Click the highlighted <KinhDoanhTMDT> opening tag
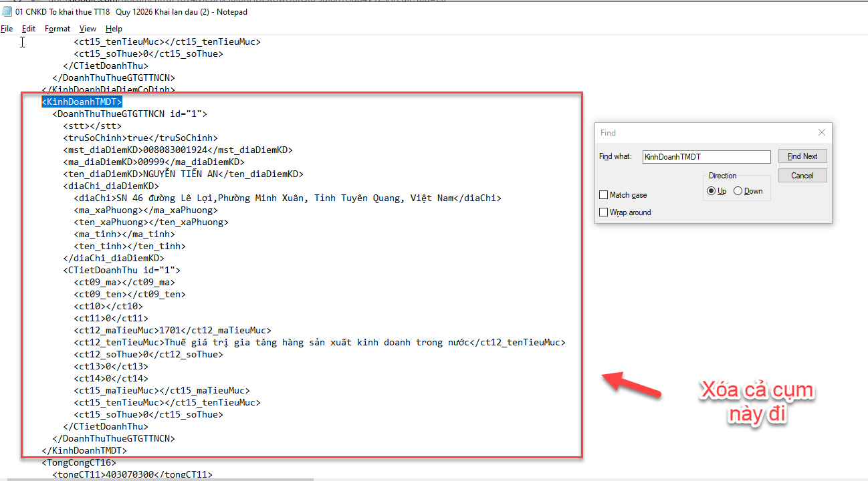This screenshot has width=868, height=481. (x=82, y=102)
